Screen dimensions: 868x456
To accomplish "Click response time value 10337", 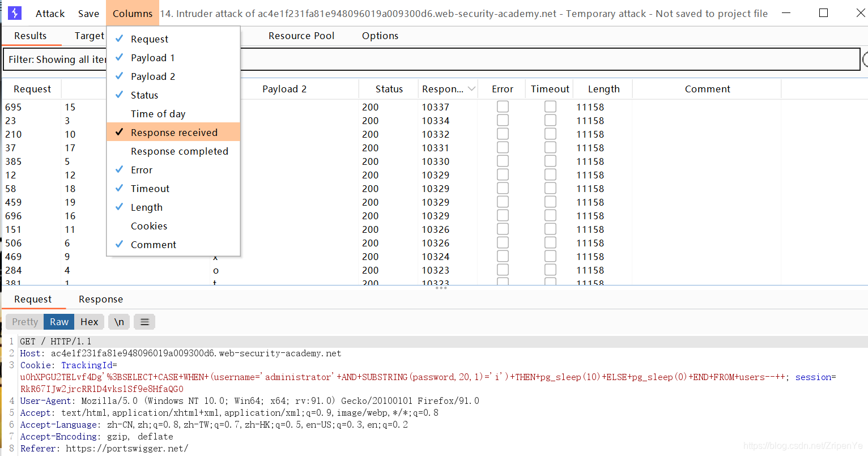I will (x=435, y=107).
